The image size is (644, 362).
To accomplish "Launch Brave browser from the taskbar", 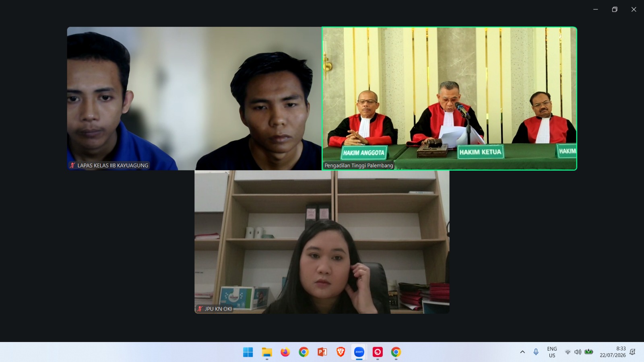I will point(341,352).
